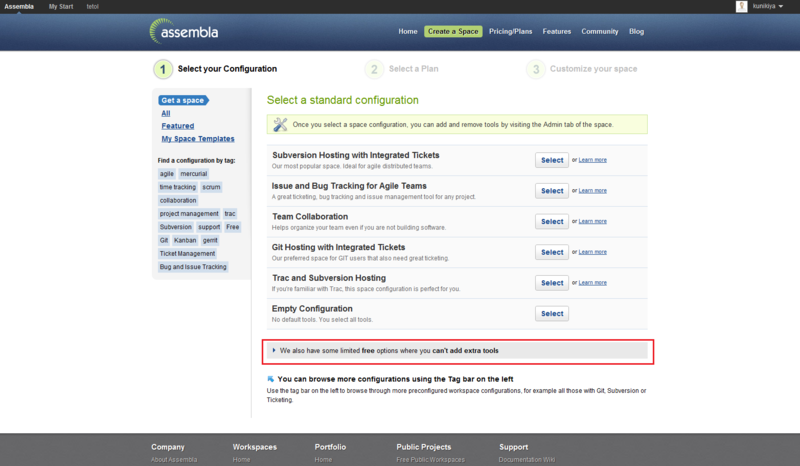Open Free Public Workspaces footer link
This screenshot has width=800, height=466.
pos(431,460)
